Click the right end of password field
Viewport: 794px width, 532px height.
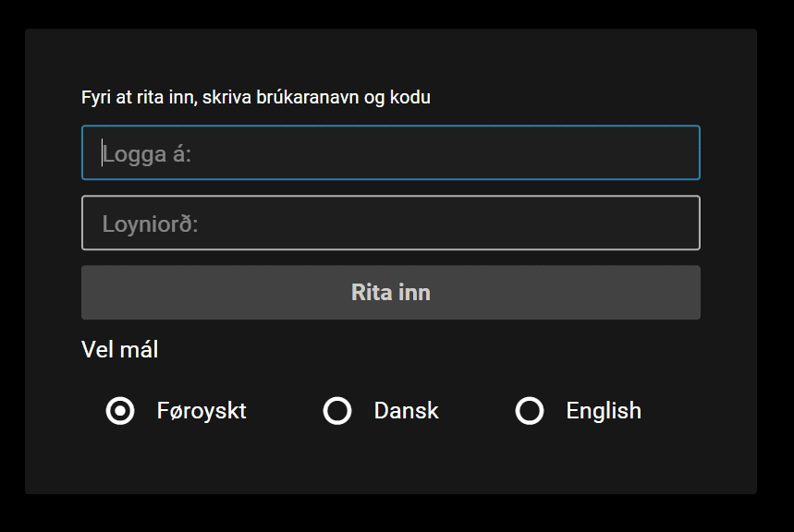[x=678, y=223]
